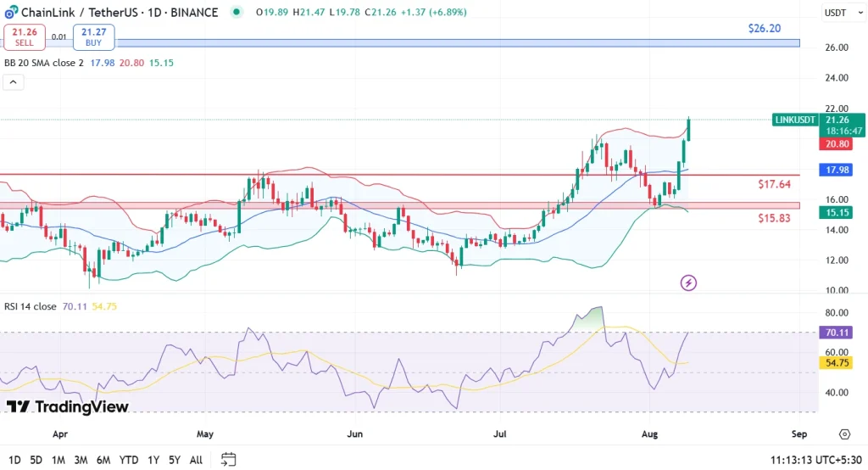Collapse the indicator legend with chevron
This screenshot has height=470, width=868.
13,82
